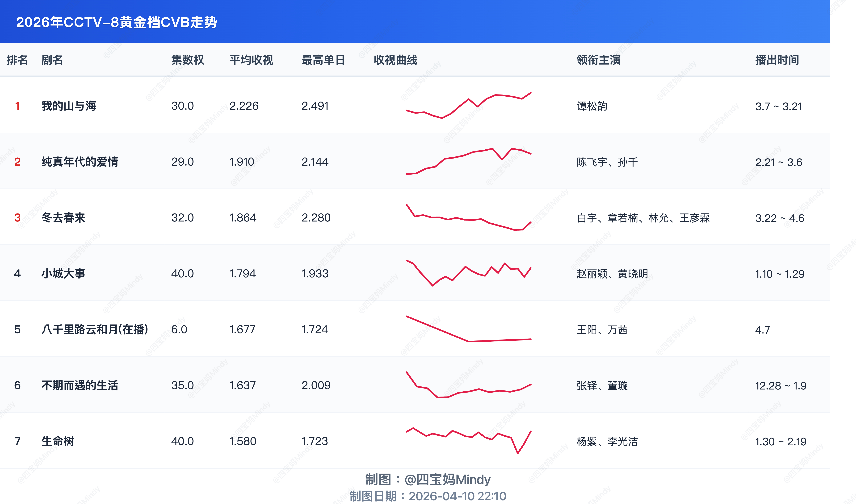Click the 剧名 column header

tap(52, 60)
